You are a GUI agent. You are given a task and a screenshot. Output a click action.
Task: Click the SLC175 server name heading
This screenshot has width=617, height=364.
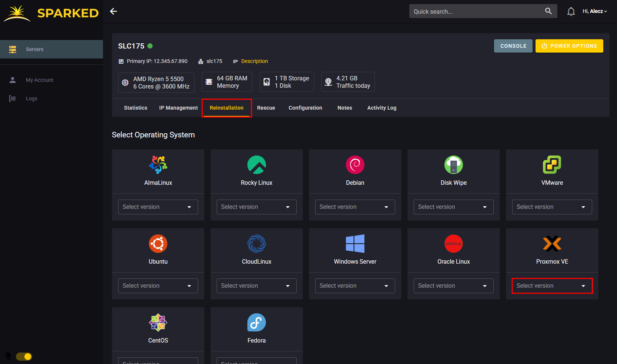131,46
